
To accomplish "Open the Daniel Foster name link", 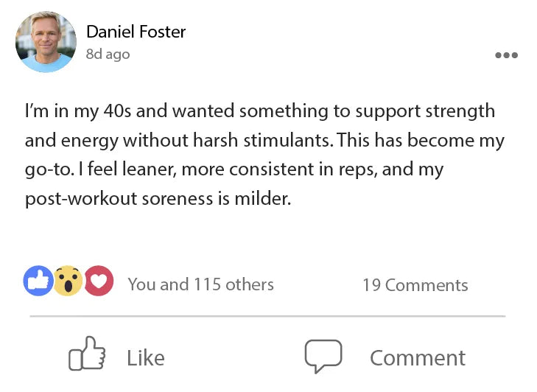I will point(136,32).
